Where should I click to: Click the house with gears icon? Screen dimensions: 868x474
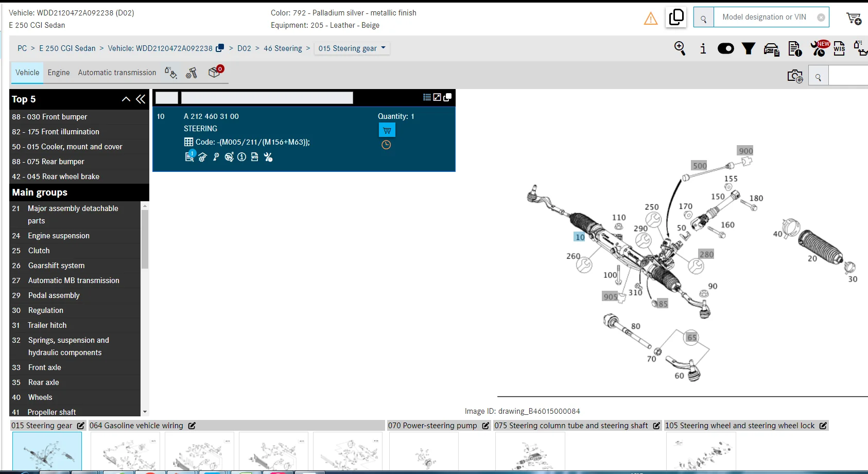(203, 157)
